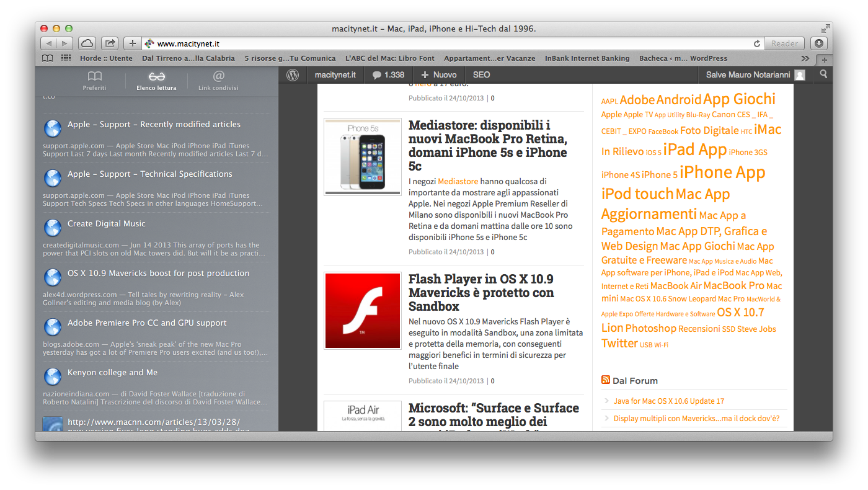Open the Horde :: Utente bookmark
The width and height of the screenshot is (868, 490).
tap(106, 58)
